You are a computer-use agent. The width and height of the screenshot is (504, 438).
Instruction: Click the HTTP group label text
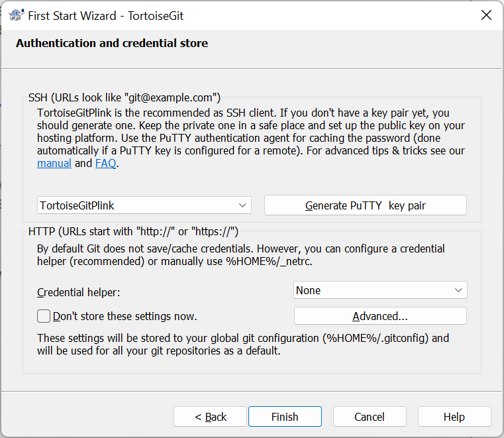133,231
